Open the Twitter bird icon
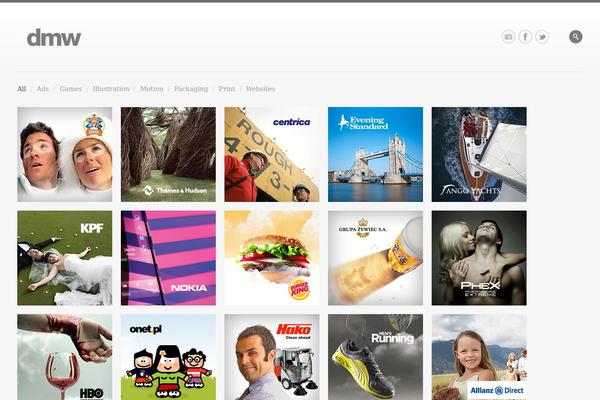 pyautogui.click(x=542, y=37)
